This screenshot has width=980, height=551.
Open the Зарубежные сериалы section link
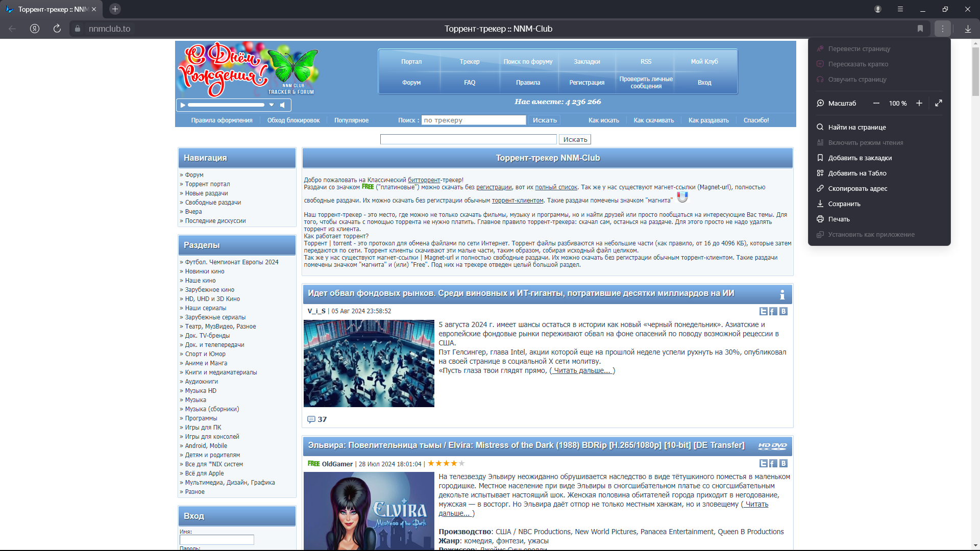(x=215, y=317)
